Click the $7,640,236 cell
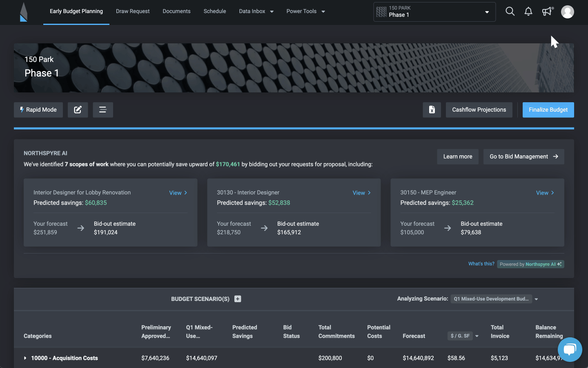 coord(155,358)
